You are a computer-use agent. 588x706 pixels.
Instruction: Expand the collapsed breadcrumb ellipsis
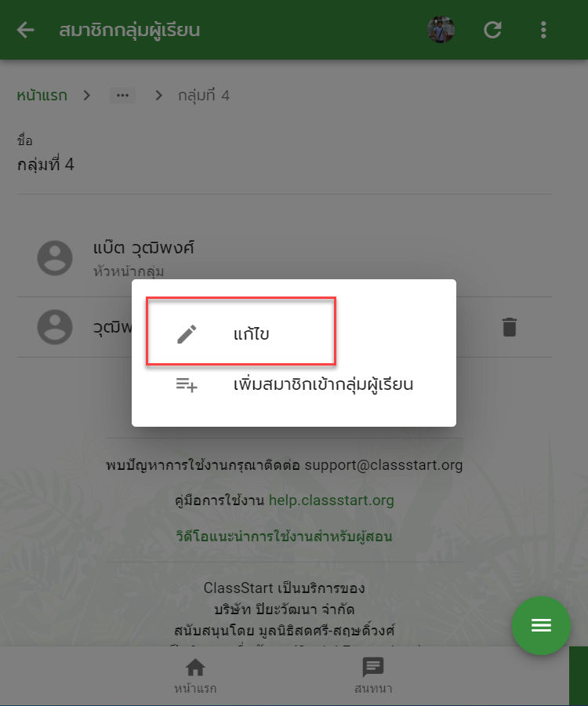(122, 96)
